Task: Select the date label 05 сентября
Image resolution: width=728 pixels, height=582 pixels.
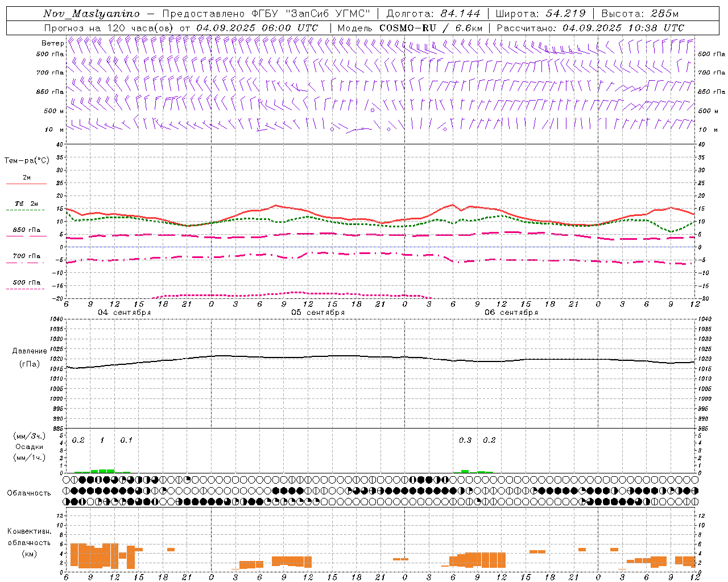Action: (318, 313)
